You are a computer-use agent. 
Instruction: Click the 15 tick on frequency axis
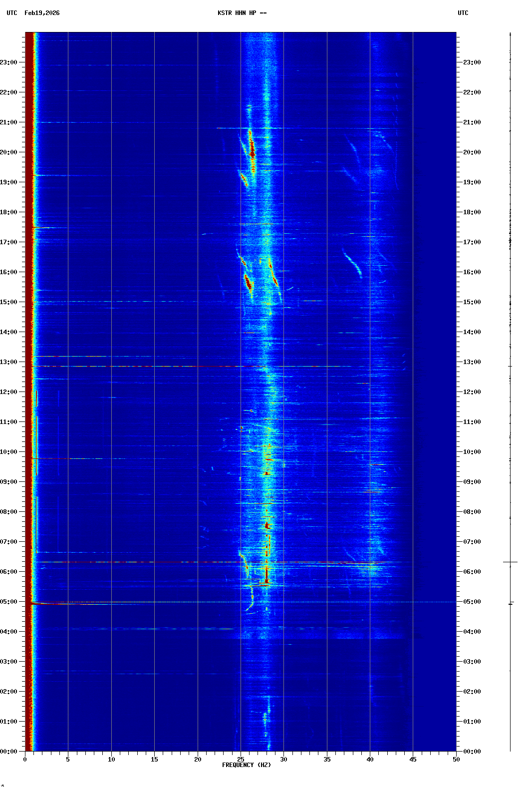[154, 759]
